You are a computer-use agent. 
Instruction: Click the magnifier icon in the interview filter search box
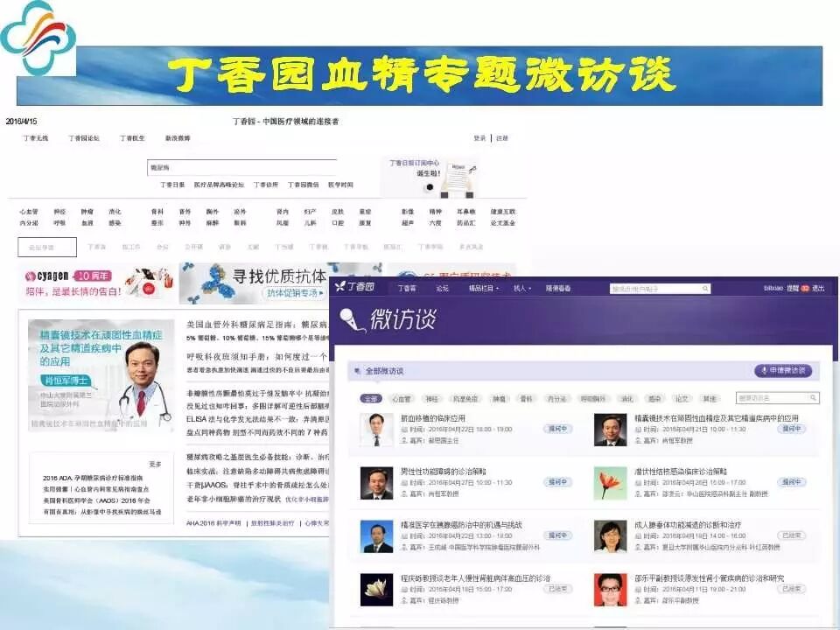click(x=813, y=397)
